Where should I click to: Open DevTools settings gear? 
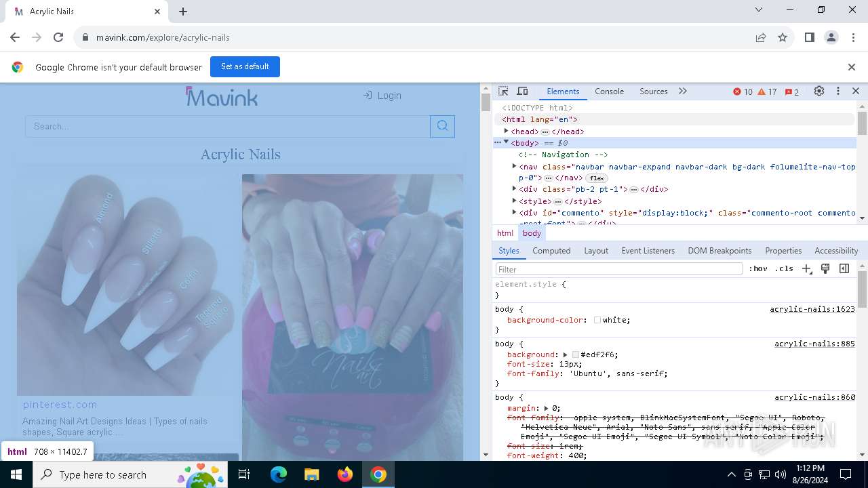819,91
